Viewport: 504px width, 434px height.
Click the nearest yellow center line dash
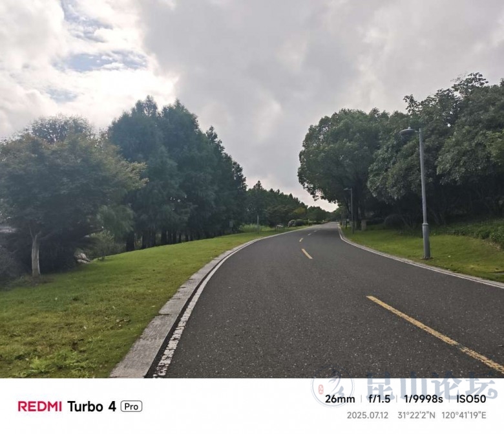click(x=436, y=333)
